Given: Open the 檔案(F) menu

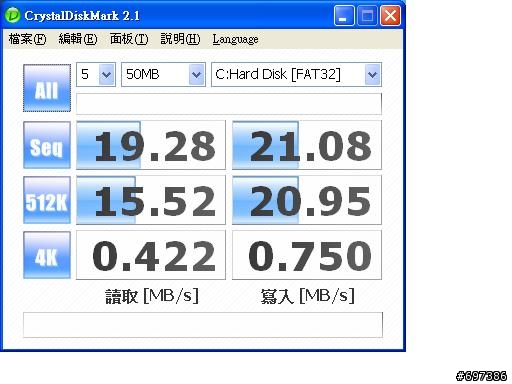Looking at the screenshot, I should (27, 39).
